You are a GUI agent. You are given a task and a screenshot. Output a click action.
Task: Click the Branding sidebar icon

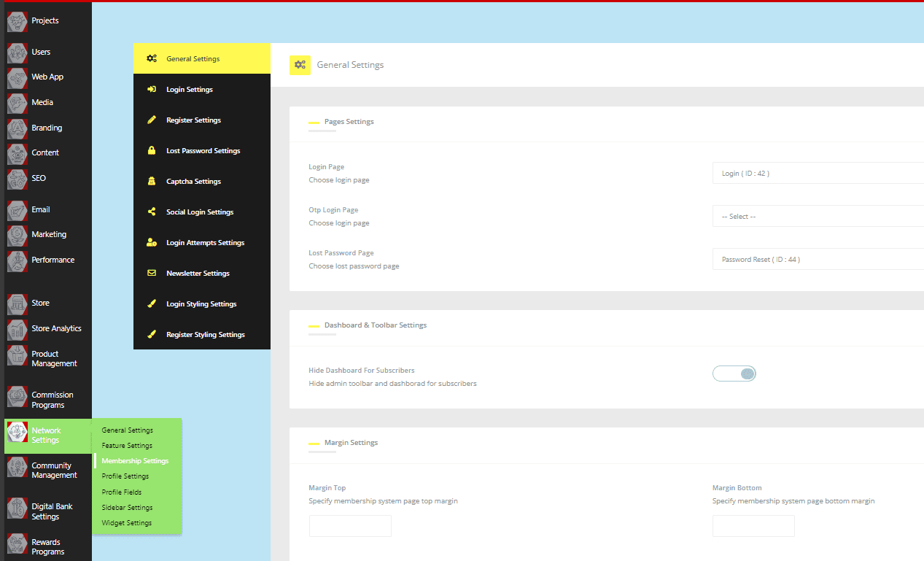[x=17, y=128]
